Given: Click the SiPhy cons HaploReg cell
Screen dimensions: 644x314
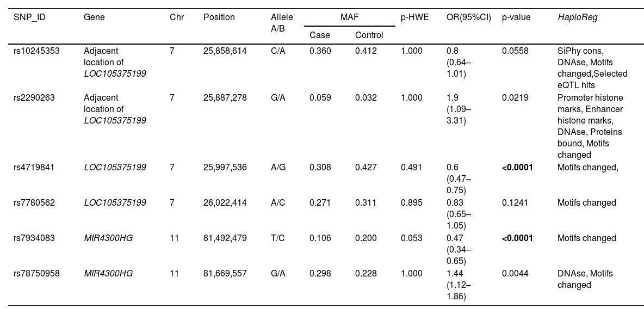Looking at the screenshot, I should pos(592,68).
